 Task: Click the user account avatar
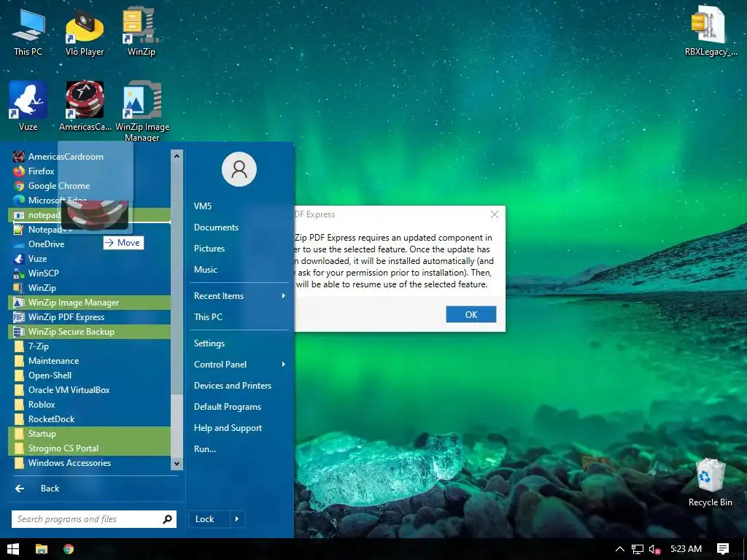coord(239,169)
